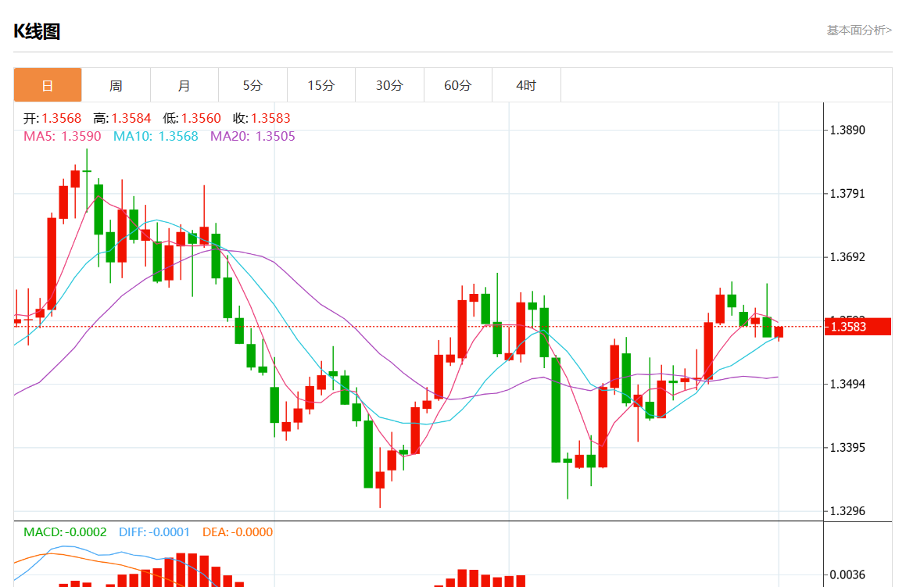Click the 0.0036 MACD axis label

847,574
